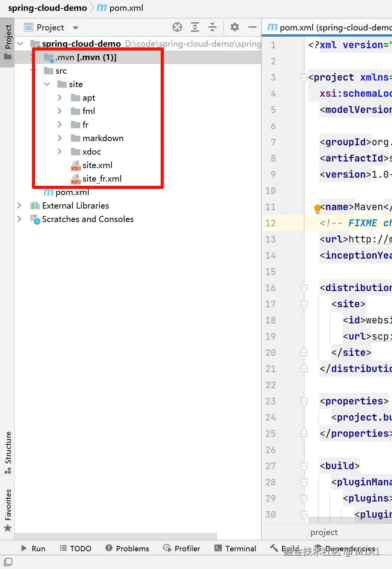The width and height of the screenshot is (392, 569).
Task: Click the Collapse All icon
Action: pos(212,27)
